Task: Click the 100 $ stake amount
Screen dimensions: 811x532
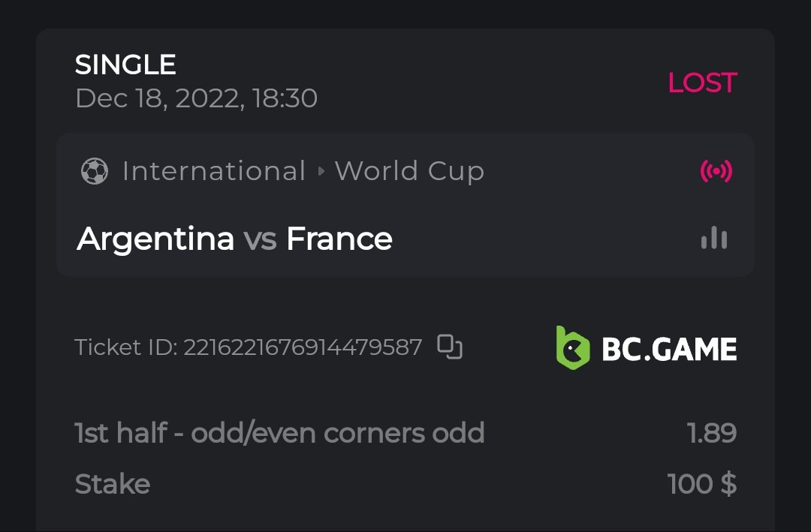Action: (701, 484)
